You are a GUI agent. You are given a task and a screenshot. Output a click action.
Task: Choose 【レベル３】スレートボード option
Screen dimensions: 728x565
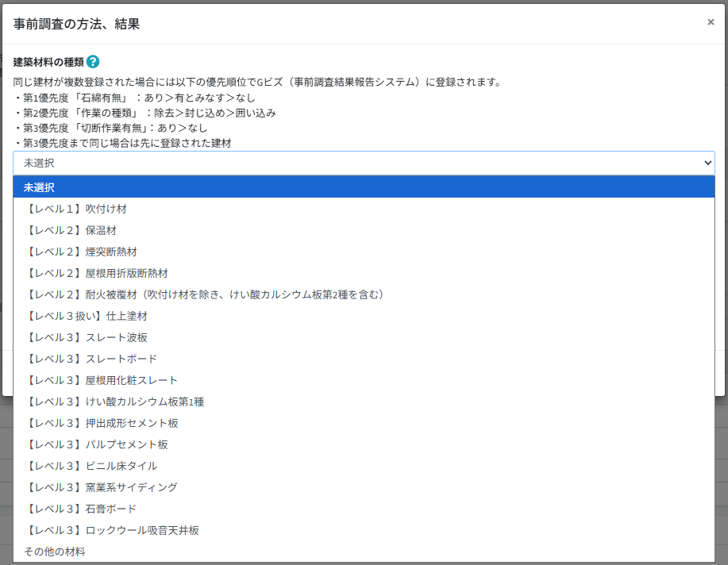point(91,359)
